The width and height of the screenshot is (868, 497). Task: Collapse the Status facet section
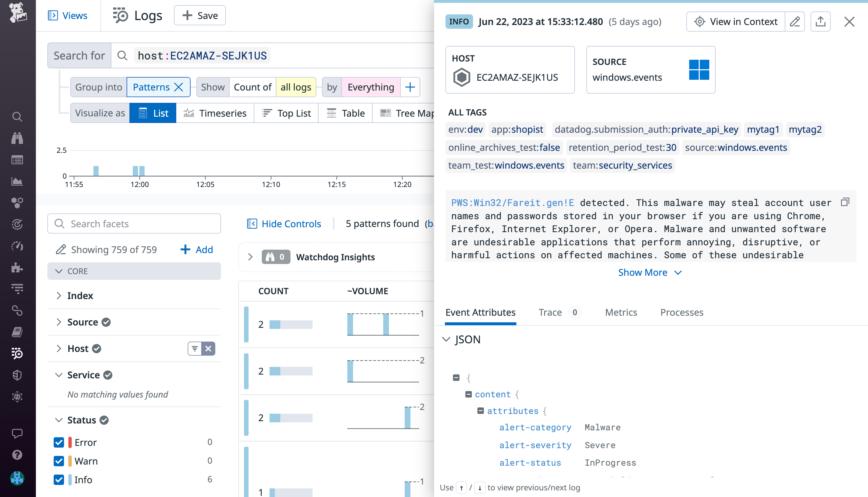click(x=58, y=420)
